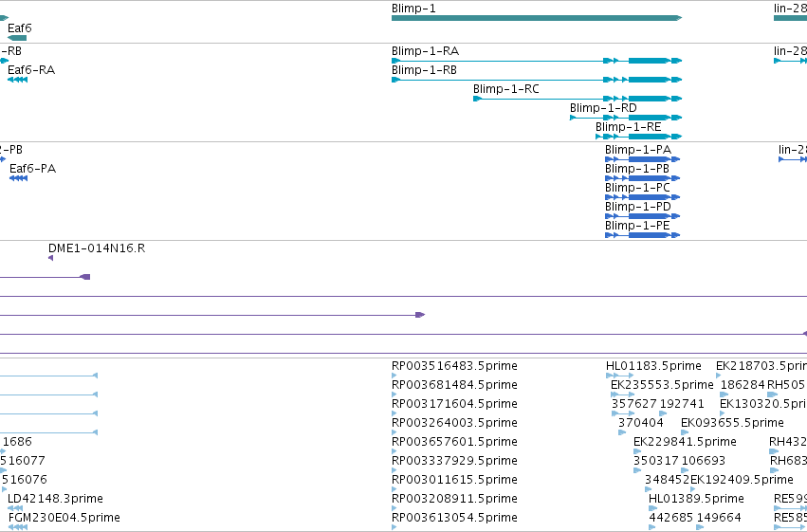Viewport: 807px width, 532px height.
Task: Select EST RP003171604.5prime
Action: (x=454, y=404)
